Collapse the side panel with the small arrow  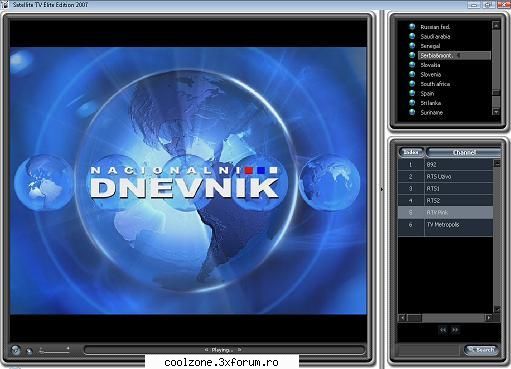(x=382, y=189)
